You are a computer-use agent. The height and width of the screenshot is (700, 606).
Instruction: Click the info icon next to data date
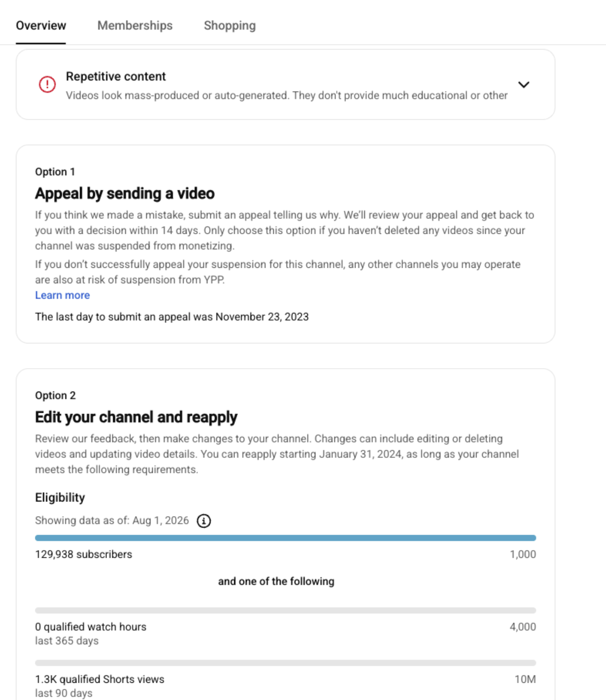(204, 521)
